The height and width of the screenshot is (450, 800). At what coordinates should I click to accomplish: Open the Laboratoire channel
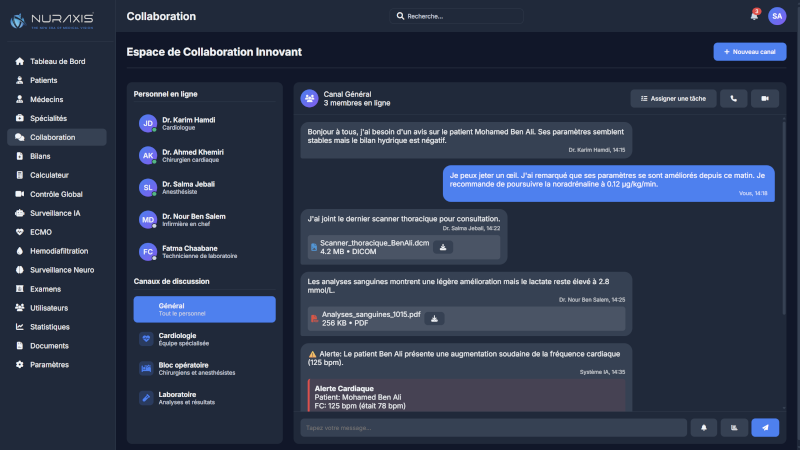pyautogui.click(x=204, y=398)
